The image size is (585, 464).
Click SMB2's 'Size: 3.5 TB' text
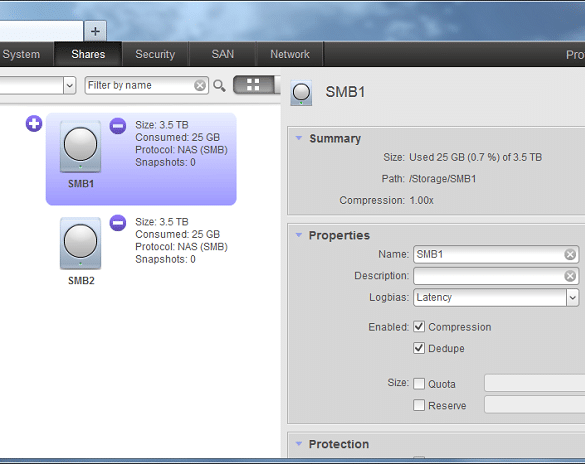point(162,222)
